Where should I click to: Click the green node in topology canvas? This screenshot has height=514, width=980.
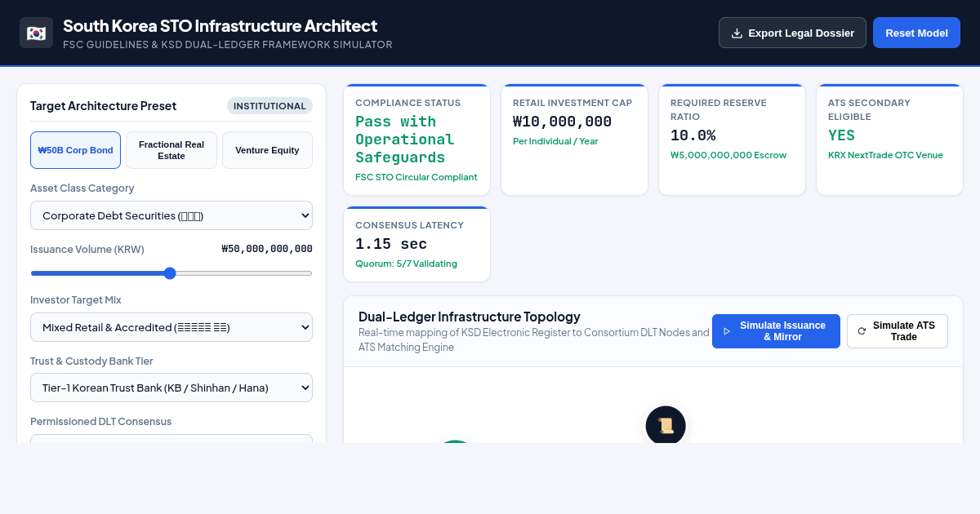tap(455, 442)
